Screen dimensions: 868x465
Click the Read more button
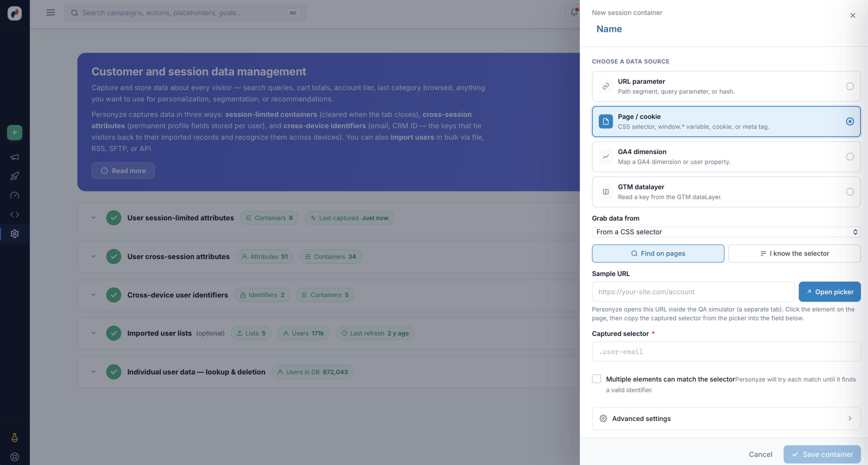(x=123, y=171)
